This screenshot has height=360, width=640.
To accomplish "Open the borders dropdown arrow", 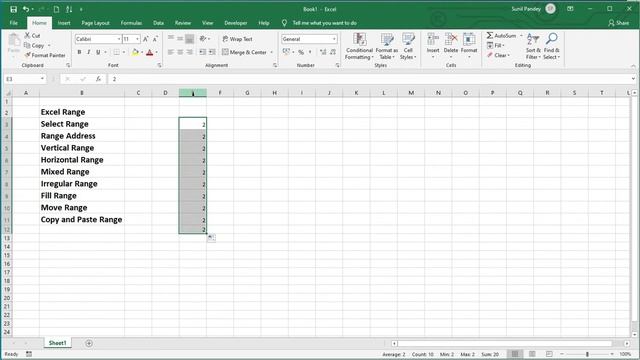I will point(124,52).
